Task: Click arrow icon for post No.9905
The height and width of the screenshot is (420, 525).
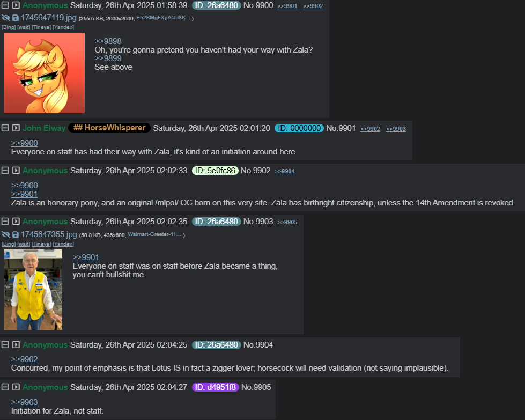Action: (16, 387)
